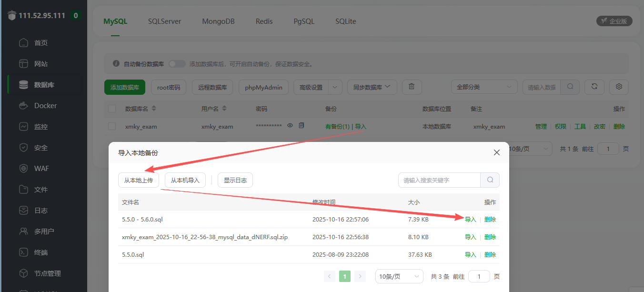
Task: Expand the 全部分类 category dropdown
Action: (x=484, y=87)
